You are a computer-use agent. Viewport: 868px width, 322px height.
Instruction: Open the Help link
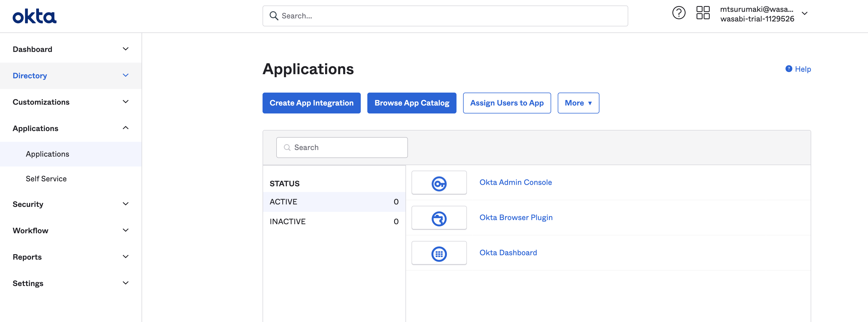[803, 69]
